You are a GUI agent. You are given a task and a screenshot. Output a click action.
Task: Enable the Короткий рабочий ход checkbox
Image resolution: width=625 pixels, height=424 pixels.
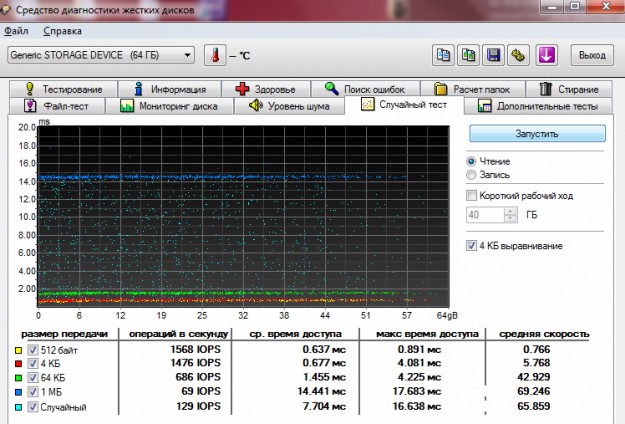pyautogui.click(x=473, y=196)
